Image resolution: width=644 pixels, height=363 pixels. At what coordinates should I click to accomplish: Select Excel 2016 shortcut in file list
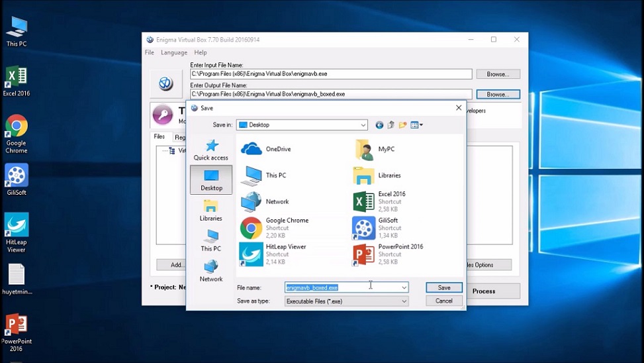click(379, 201)
